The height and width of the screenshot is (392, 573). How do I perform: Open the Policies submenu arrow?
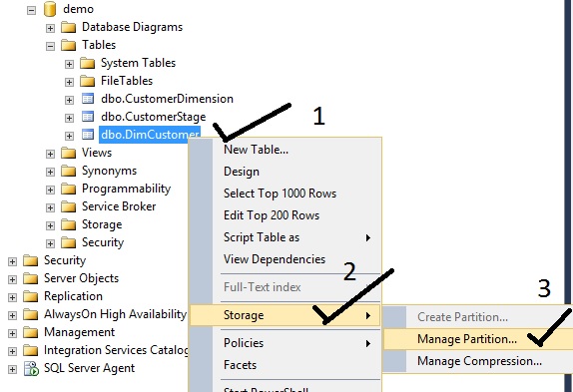pos(368,343)
